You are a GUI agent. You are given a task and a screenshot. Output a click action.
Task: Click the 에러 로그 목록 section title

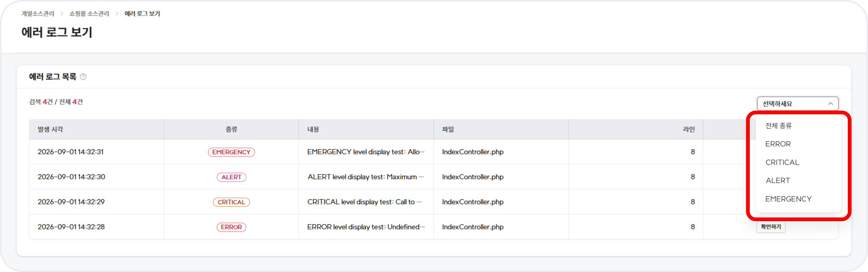click(53, 77)
